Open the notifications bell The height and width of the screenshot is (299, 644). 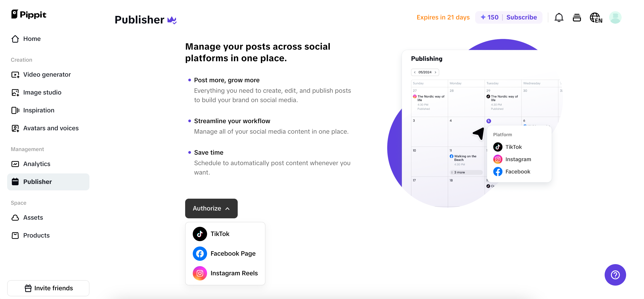point(559,17)
